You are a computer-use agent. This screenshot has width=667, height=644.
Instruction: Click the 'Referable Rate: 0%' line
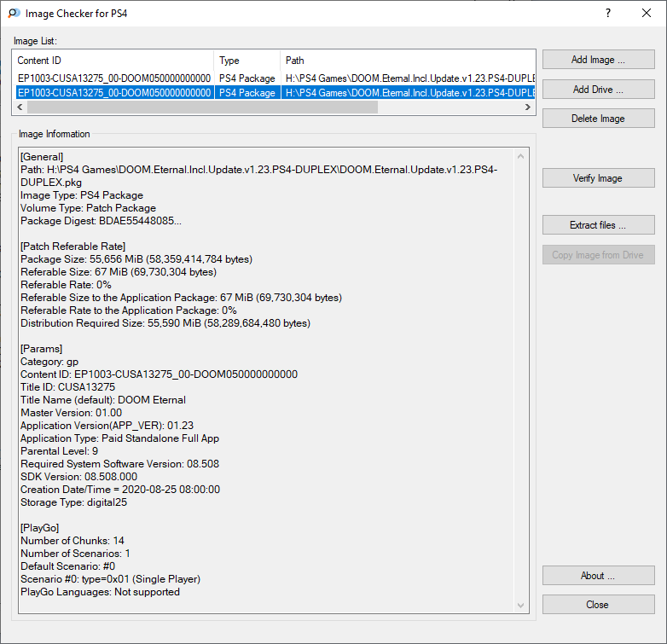pos(66,285)
